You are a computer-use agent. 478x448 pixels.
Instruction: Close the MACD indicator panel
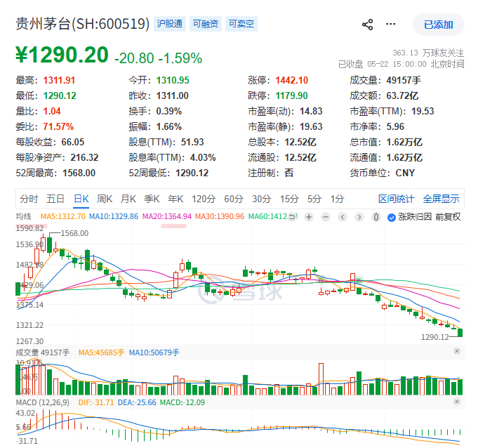[457, 402]
